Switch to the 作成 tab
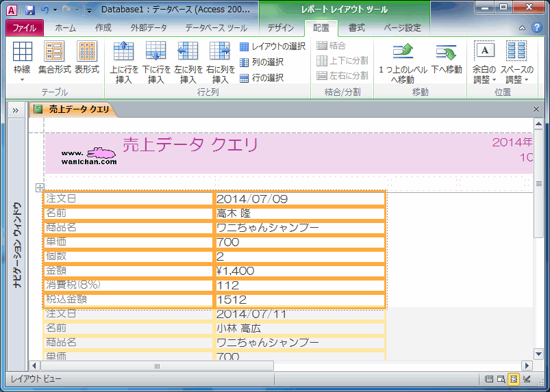 103,28
